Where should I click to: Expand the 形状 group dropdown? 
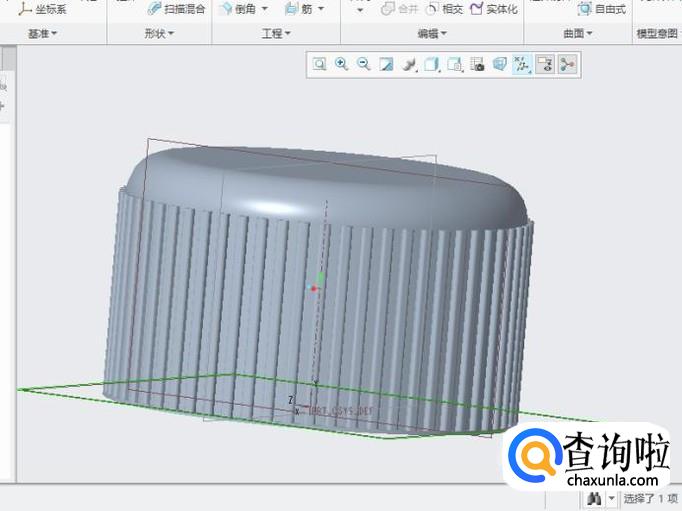[x=159, y=33]
